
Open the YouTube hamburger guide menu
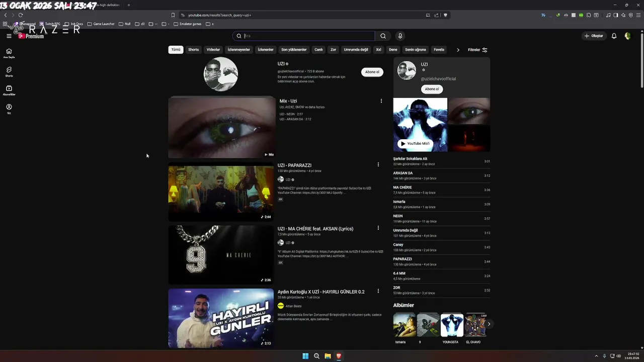pyautogui.click(x=9, y=36)
